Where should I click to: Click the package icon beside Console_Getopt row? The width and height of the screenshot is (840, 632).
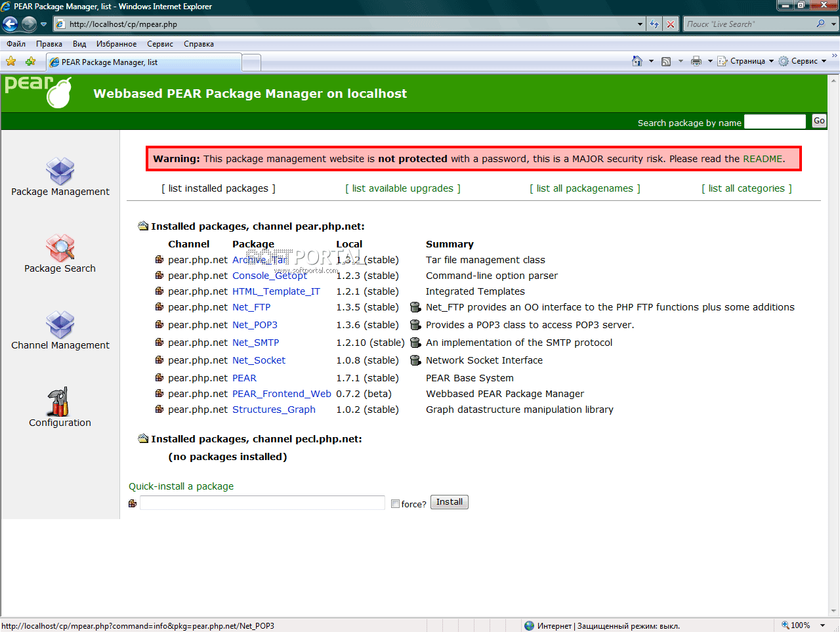click(159, 275)
